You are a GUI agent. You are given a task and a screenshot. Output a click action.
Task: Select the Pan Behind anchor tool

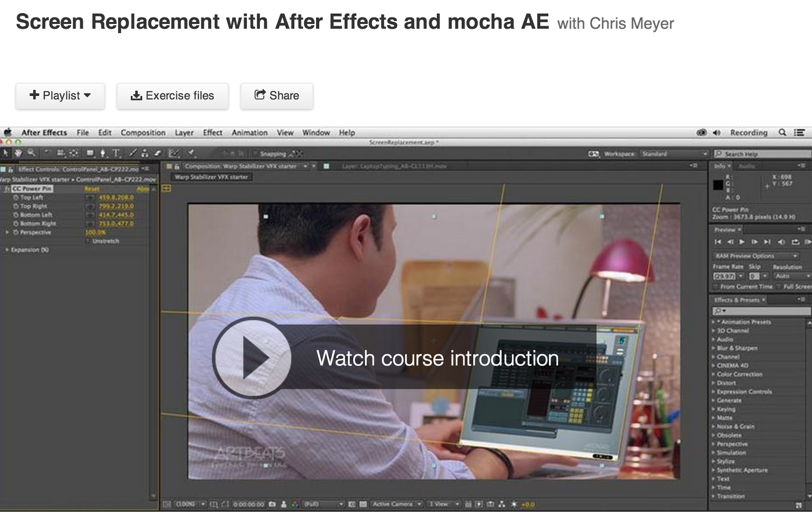point(74,153)
